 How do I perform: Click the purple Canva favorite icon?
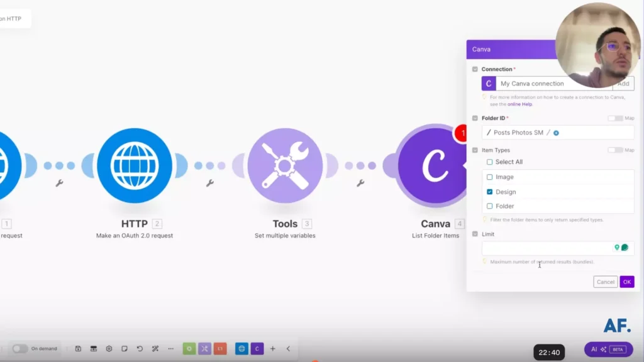257,348
